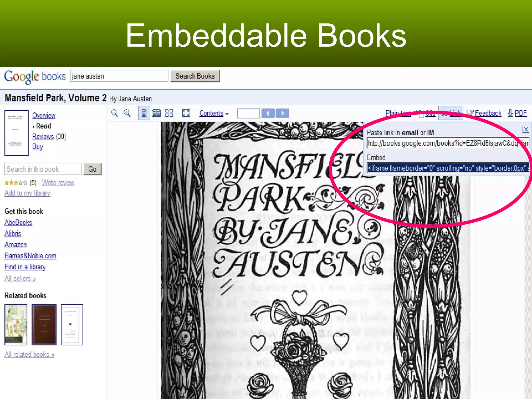Select the paste link URL field

pyautogui.click(x=448, y=143)
